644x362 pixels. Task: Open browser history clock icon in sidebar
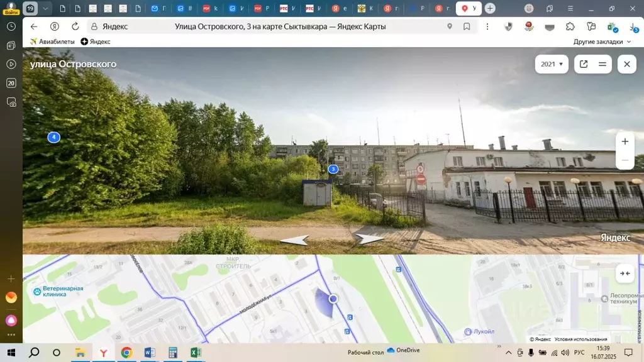click(11, 26)
